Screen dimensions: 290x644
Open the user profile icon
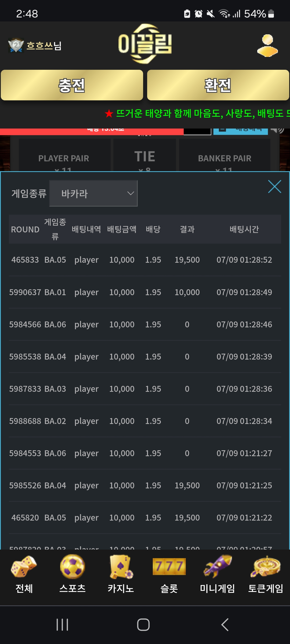point(267,46)
